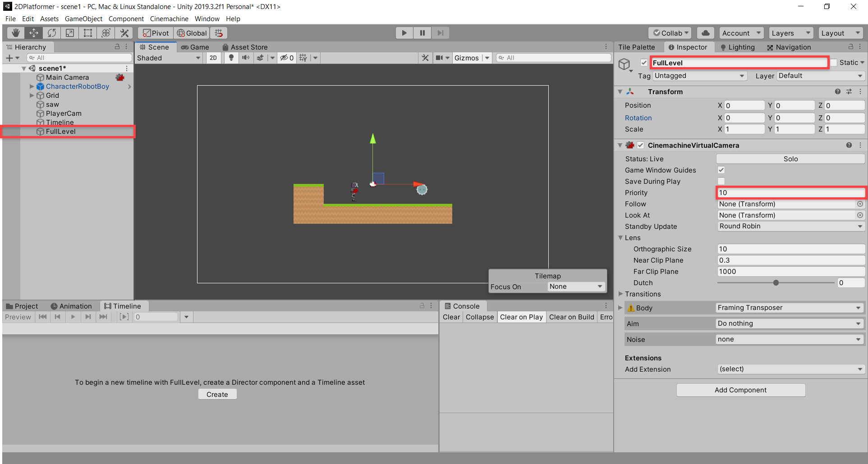The image size is (868, 464).
Task: Toggle Collapse in Console
Action: 480,317
